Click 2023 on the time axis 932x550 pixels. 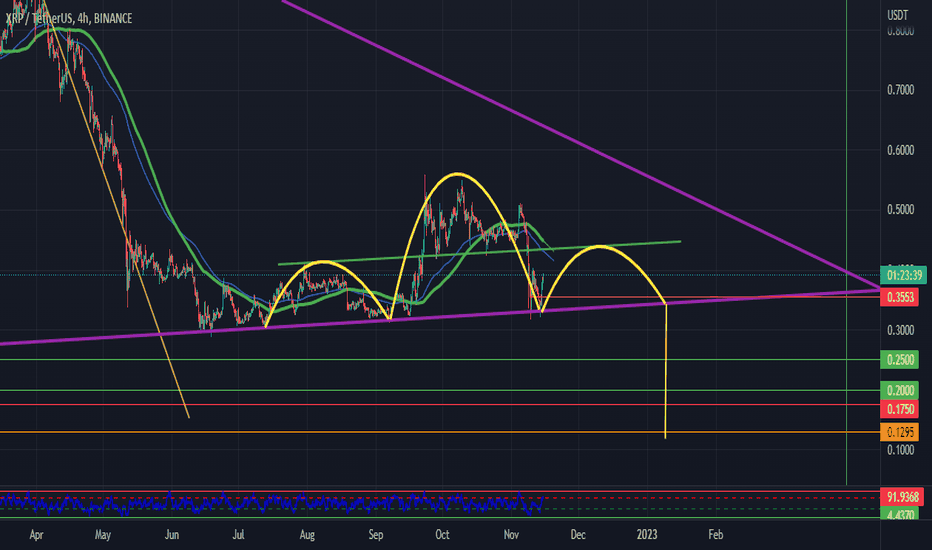tap(647, 535)
